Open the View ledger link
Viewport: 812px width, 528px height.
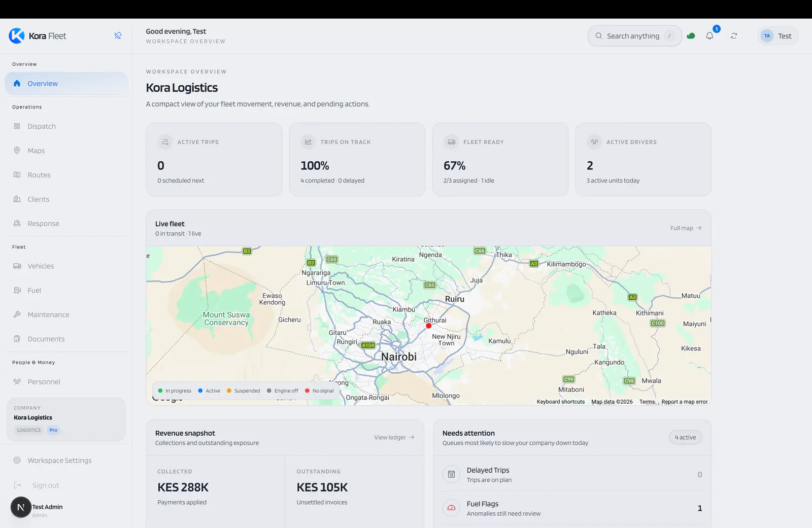point(394,437)
